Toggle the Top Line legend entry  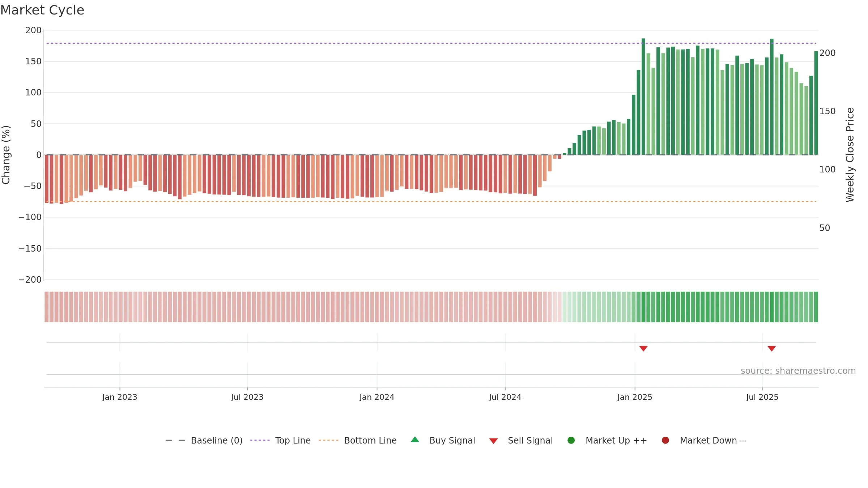(x=280, y=440)
